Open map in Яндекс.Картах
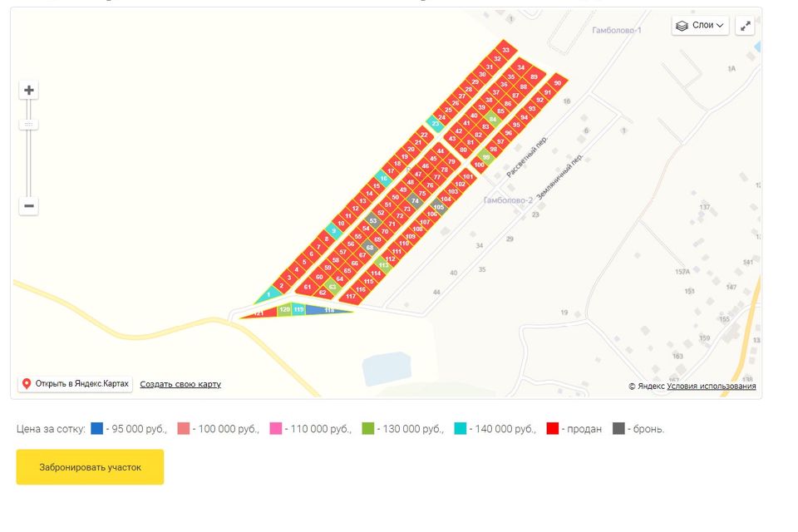This screenshot has width=798, height=532. (x=75, y=383)
